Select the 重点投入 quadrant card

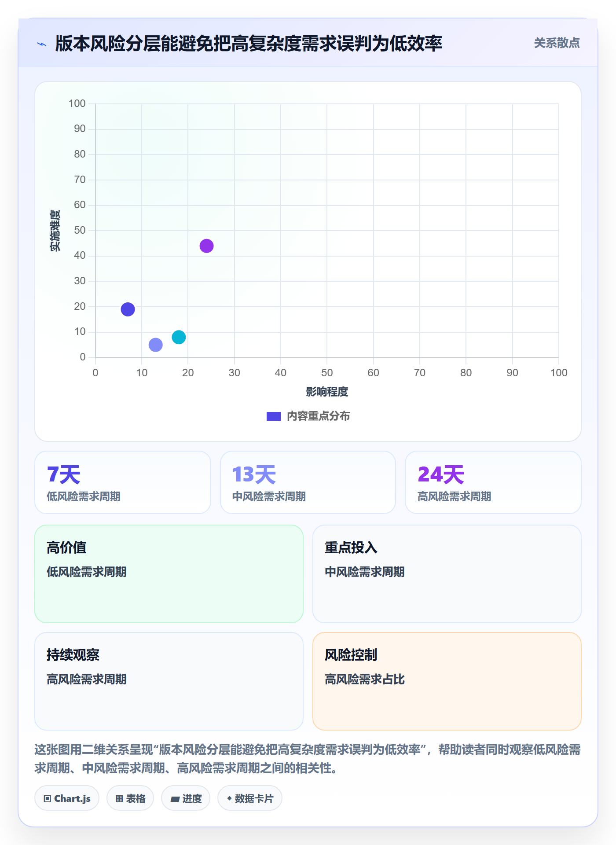coord(447,574)
